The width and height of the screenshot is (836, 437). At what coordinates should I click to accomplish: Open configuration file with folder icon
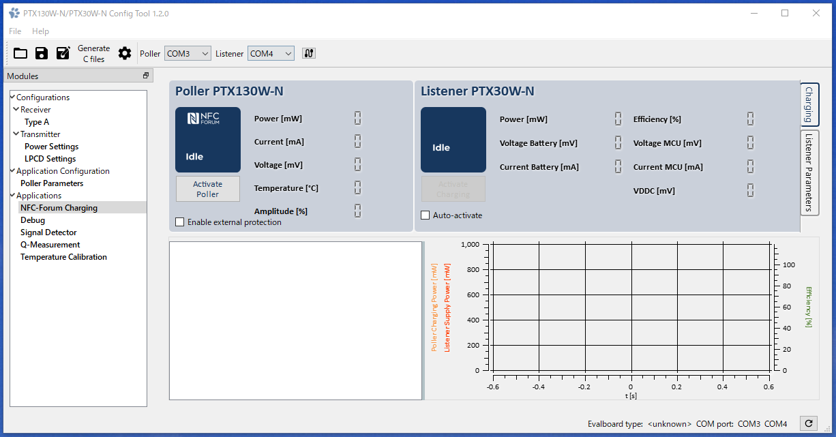[20, 53]
